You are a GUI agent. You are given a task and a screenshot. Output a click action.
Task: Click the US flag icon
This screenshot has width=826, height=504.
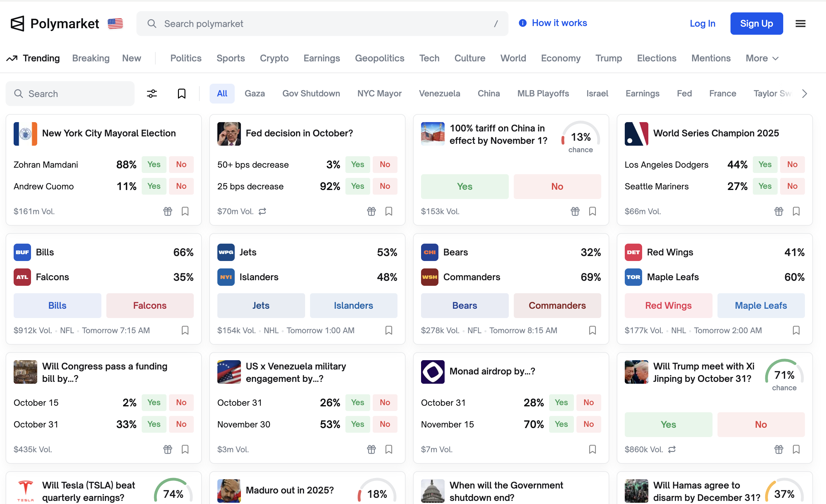pyautogui.click(x=115, y=24)
